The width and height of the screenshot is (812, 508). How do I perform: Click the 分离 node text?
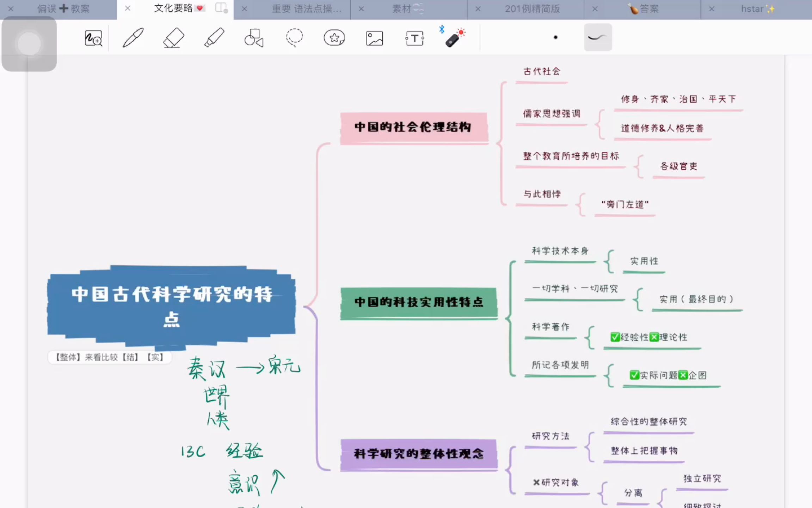(x=633, y=493)
